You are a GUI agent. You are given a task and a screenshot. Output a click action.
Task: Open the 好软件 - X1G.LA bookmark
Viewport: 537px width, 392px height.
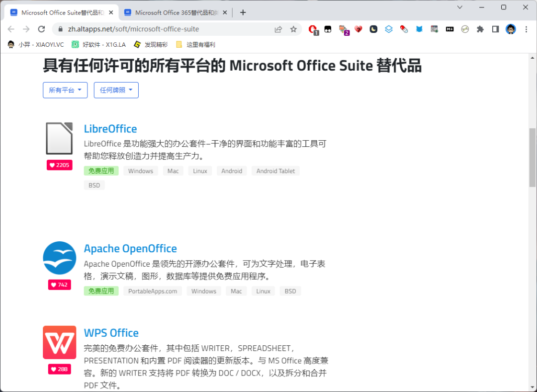click(x=98, y=45)
